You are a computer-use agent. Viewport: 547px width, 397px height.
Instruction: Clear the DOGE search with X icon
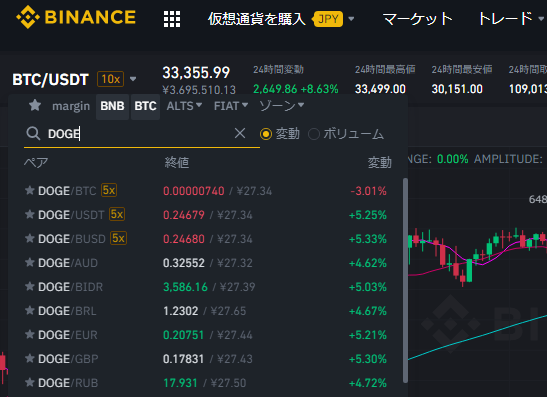click(x=240, y=133)
